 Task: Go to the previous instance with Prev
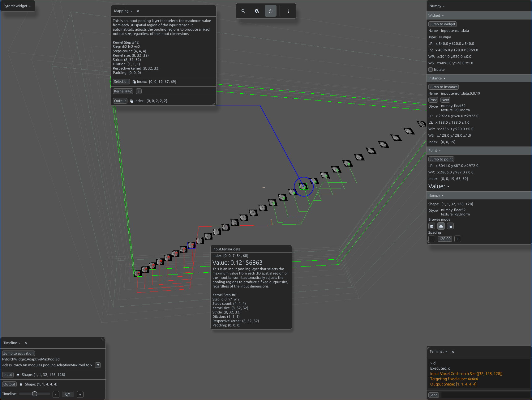tap(433, 100)
